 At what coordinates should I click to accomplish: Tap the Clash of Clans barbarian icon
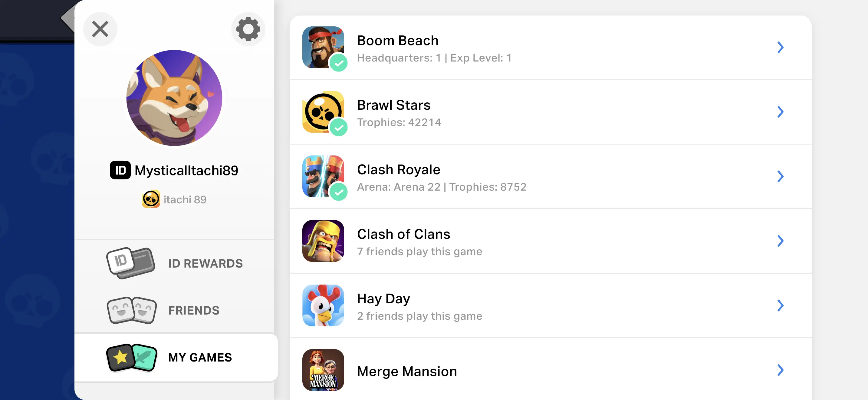tap(323, 241)
